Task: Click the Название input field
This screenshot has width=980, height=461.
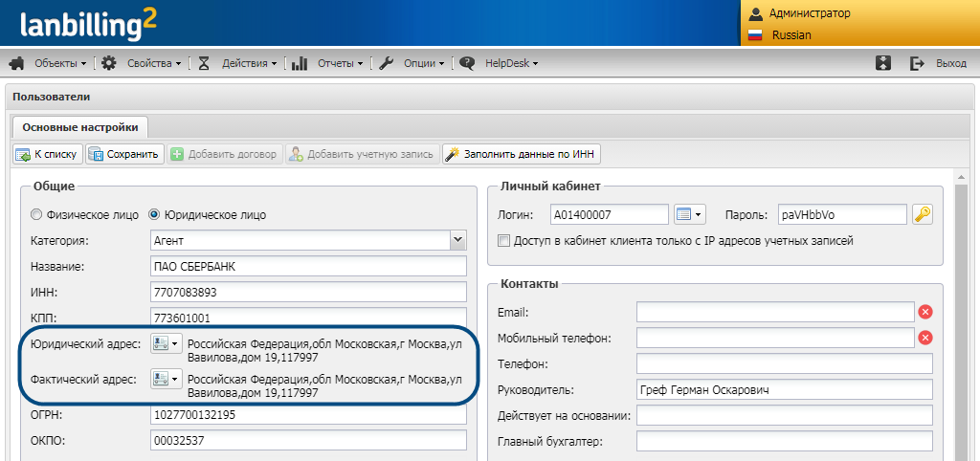Action: [309, 266]
